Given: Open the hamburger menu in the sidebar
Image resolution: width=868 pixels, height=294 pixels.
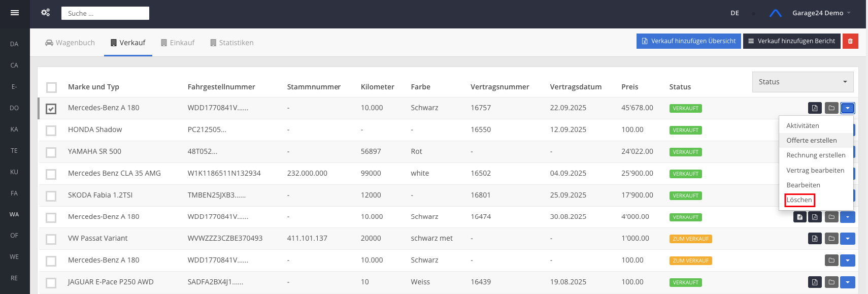Looking at the screenshot, I should [x=15, y=13].
